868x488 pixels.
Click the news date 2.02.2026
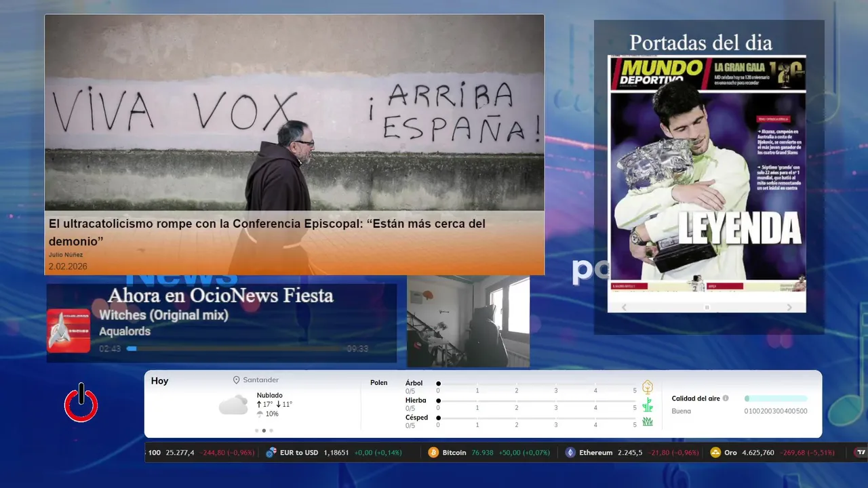click(x=68, y=266)
